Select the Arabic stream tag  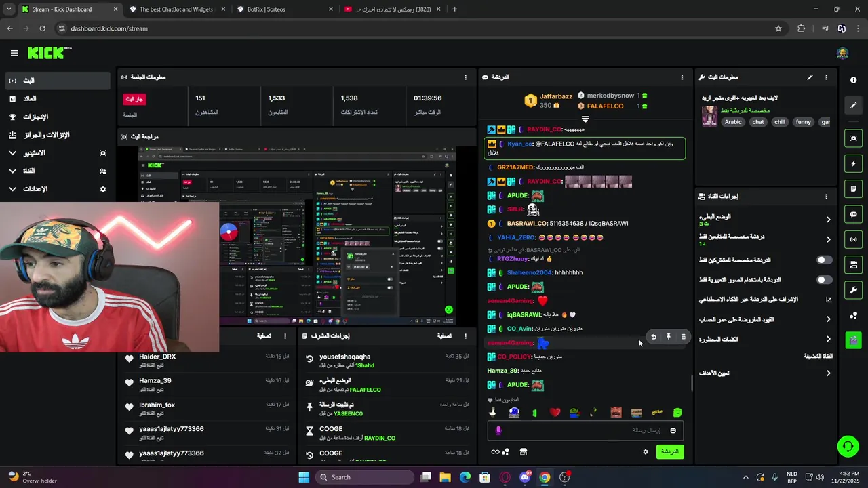(x=733, y=122)
